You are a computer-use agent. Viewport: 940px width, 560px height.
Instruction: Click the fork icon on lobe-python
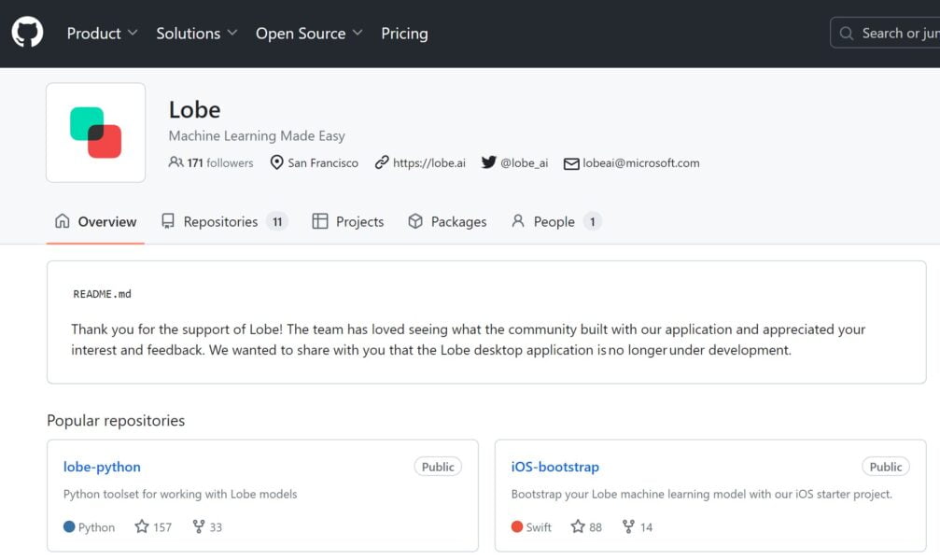(199, 526)
